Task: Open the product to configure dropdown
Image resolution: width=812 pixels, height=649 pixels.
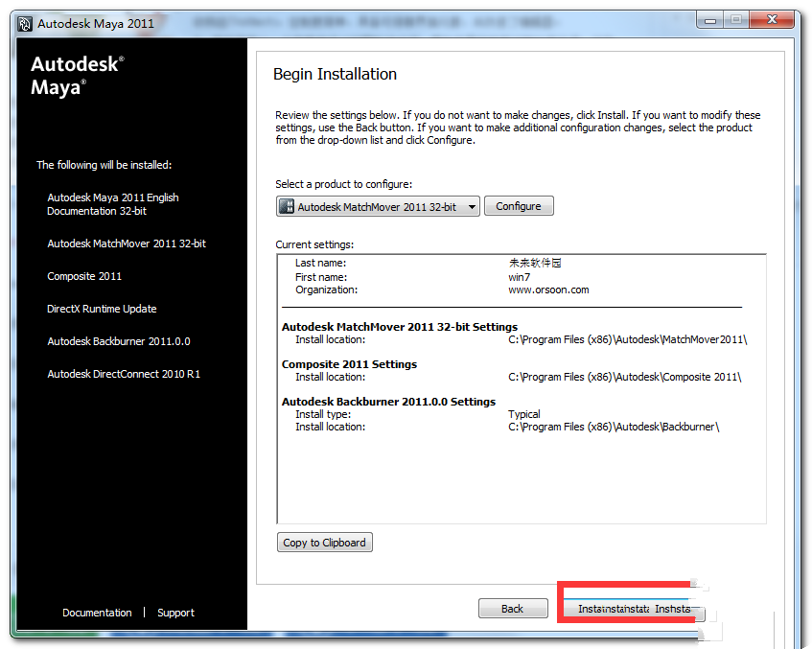Action: click(x=378, y=206)
